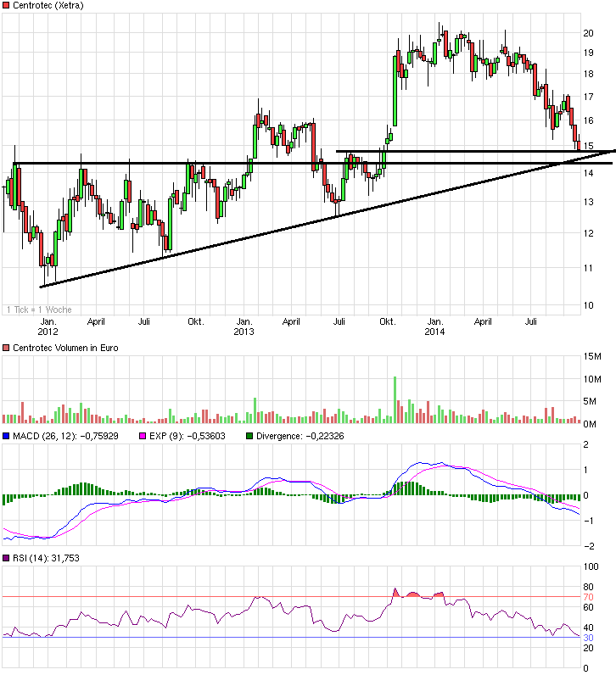Click the 10M volume axis label
This screenshot has width=616, height=675.
(x=592, y=379)
